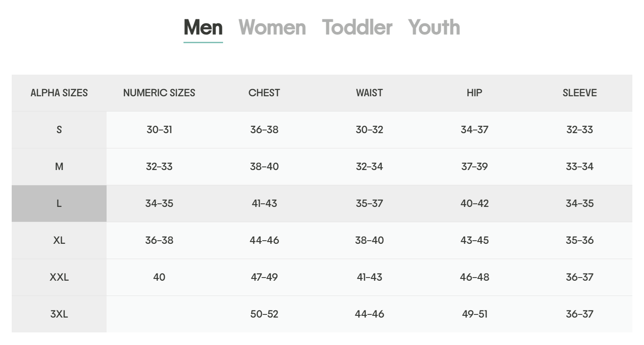Click the HIP column header

pos(474,93)
